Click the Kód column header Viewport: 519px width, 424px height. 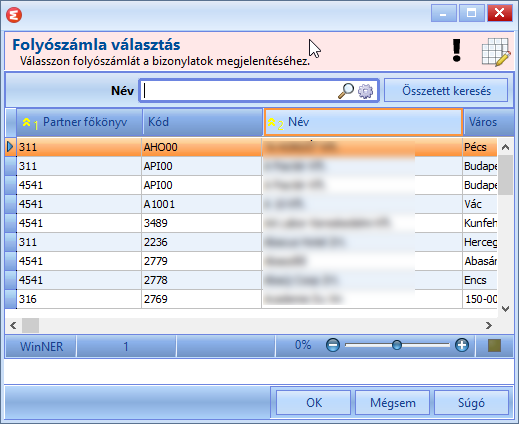203,122
